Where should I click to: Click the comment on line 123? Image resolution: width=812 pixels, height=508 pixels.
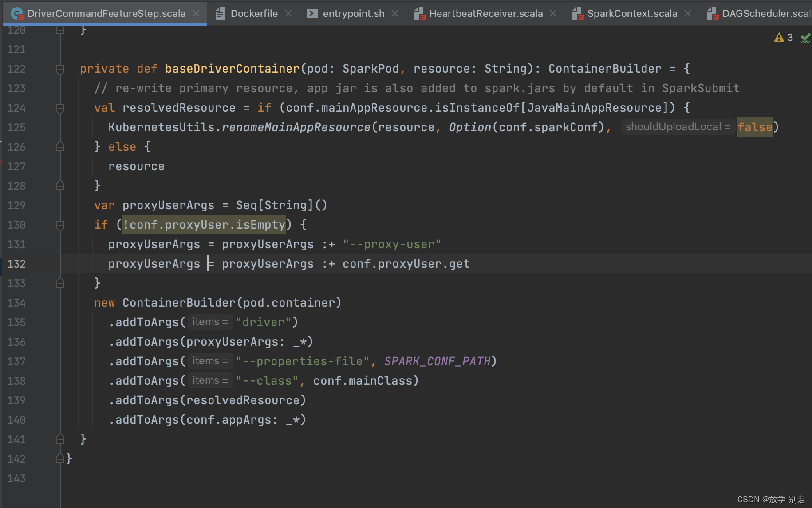coord(417,88)
